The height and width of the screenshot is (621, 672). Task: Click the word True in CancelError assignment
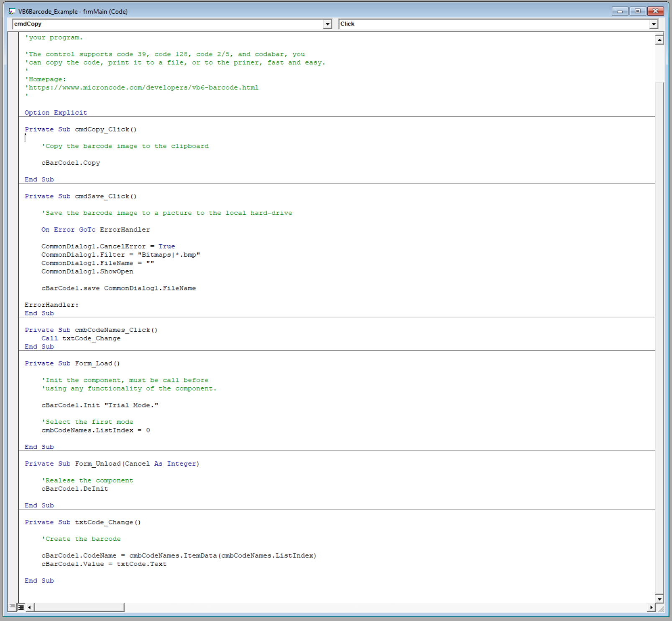[167, 246]
